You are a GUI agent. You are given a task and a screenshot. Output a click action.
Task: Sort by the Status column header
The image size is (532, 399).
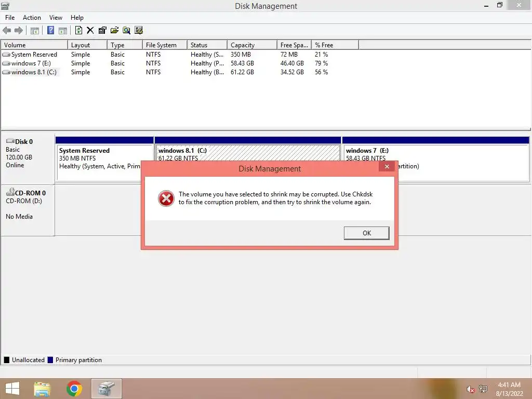pyautogui.click(x=207, y=45)
